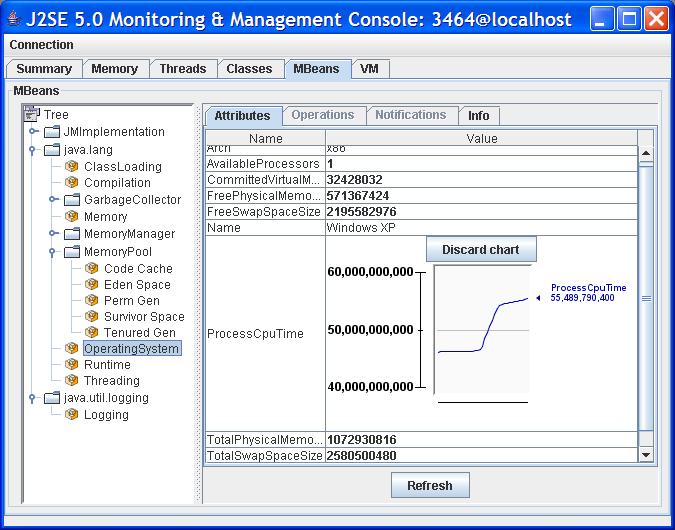Select the Runtime bean icon

pyautogui.click(x=71, y=364)
